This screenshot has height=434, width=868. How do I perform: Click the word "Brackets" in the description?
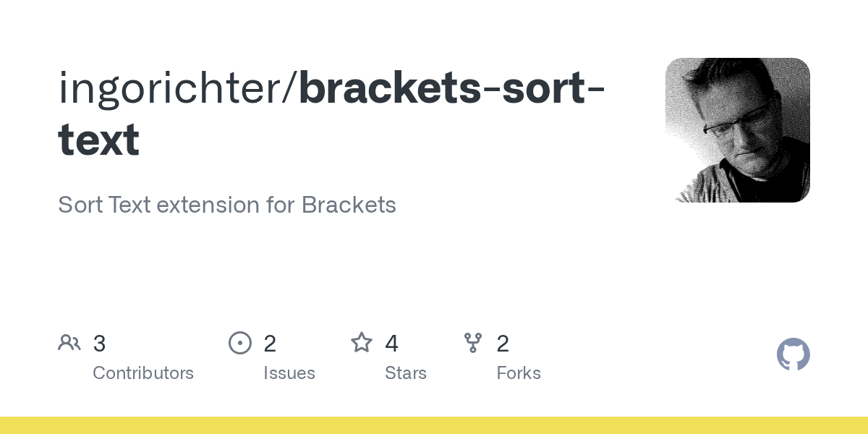349,205
